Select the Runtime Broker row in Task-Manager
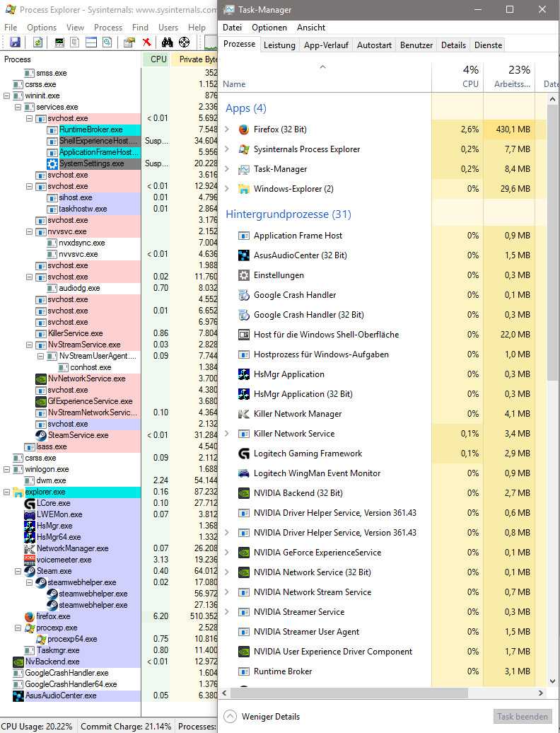 382,671
